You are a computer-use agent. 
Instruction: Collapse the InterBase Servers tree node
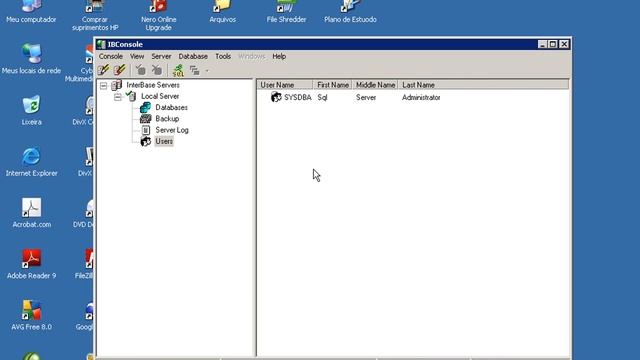tap(104, 85)
